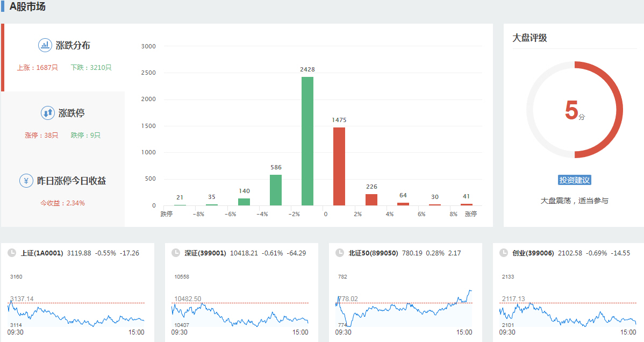Click the 投资建议 button

(574, 180)
